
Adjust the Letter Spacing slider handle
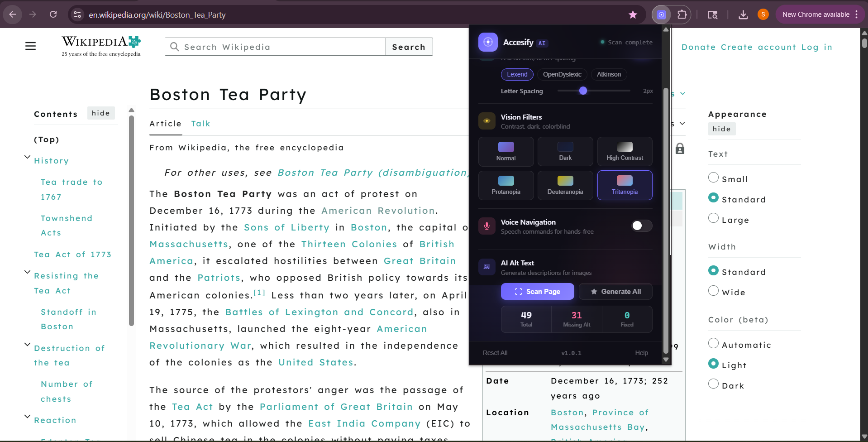[x=583, y=91]
